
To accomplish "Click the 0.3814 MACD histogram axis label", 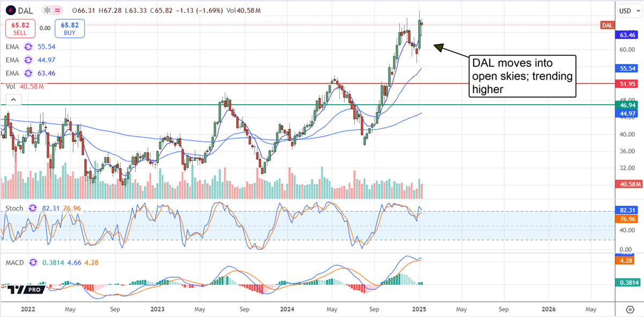I will pos(628,284).
